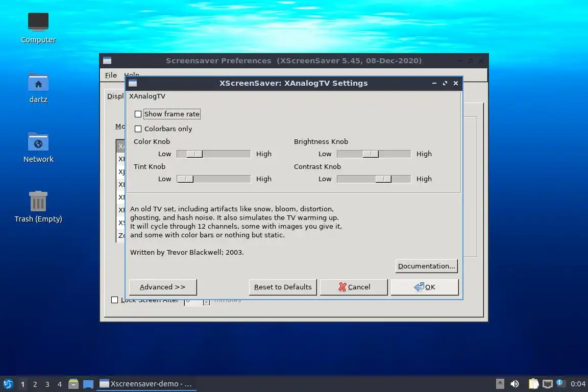Click Screensaver Preferences window menu icon
Screen dimensions: 588x392
click(107, 61)
